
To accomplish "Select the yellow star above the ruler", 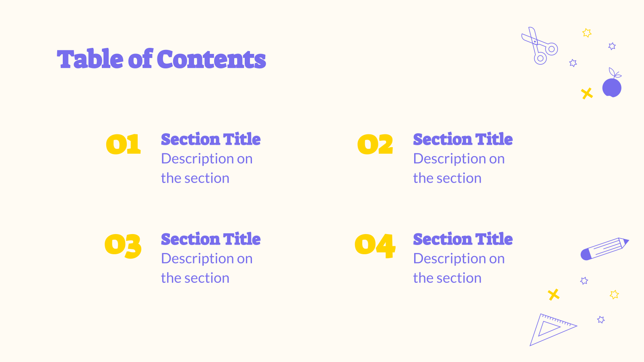I will pos(614,294).
